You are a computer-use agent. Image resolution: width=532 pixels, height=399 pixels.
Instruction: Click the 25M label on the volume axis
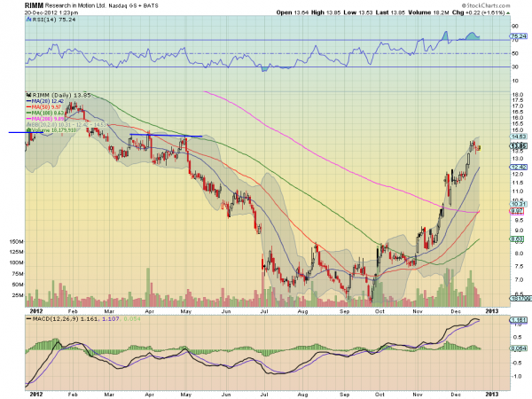[18, 295]
